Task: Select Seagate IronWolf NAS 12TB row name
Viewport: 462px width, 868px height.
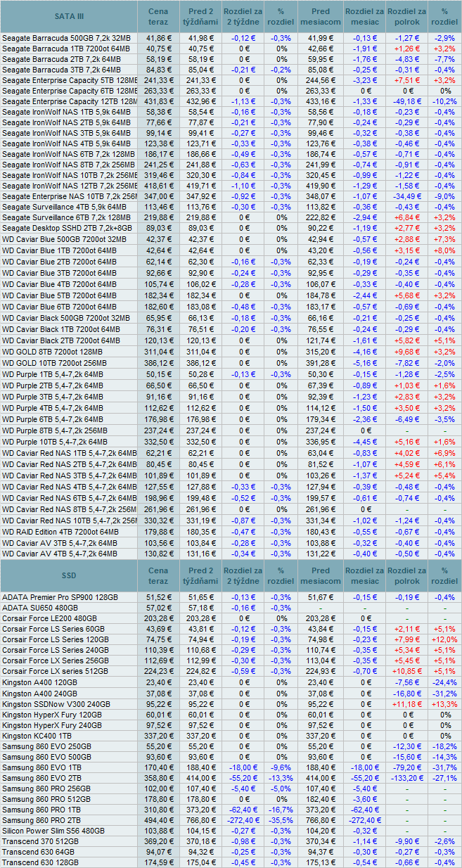Action: pyautogui.click(x=70, y=186)
